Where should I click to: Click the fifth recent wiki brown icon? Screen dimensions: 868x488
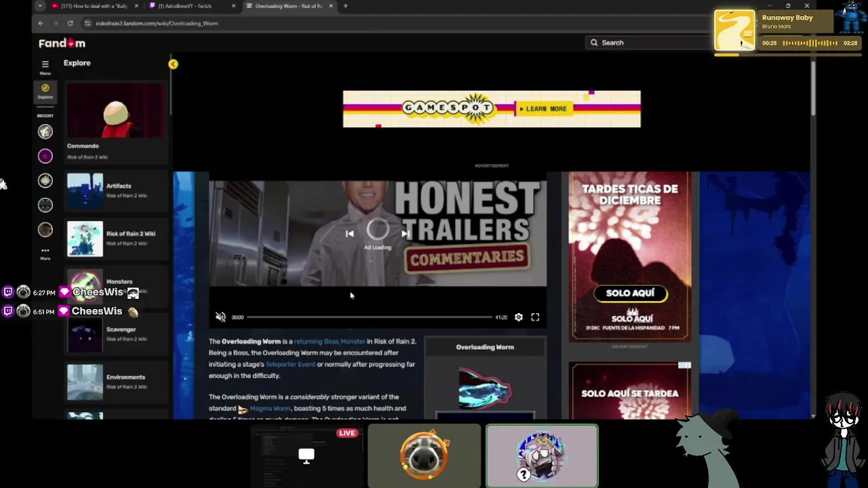point(45,230)
